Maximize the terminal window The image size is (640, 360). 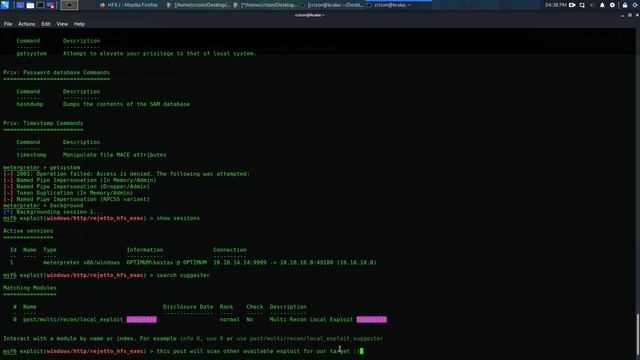[x=630, y=15]
